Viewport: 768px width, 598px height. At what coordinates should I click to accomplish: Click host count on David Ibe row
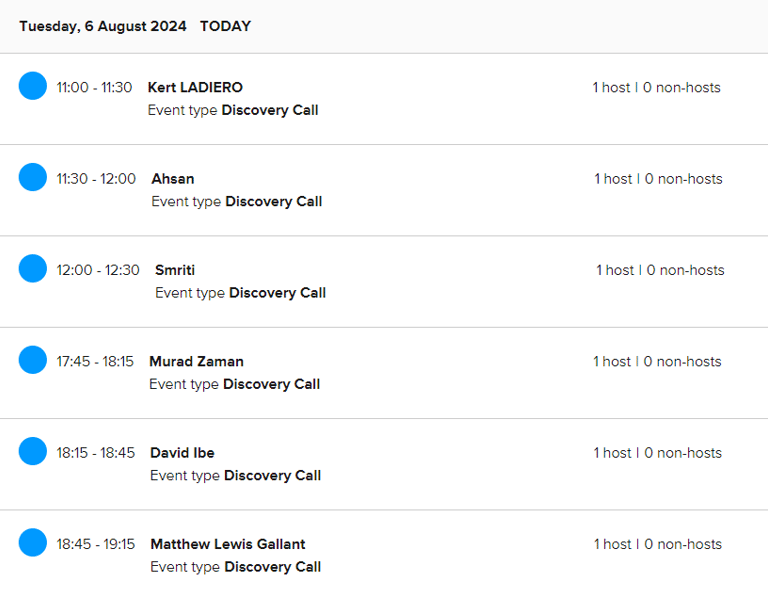[x=658, y=453]
